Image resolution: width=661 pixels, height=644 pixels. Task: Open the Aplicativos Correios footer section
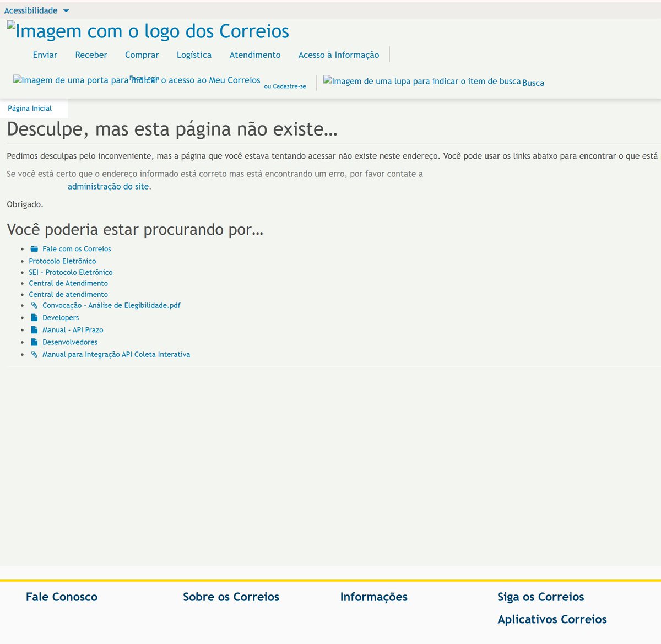(552, 619)
